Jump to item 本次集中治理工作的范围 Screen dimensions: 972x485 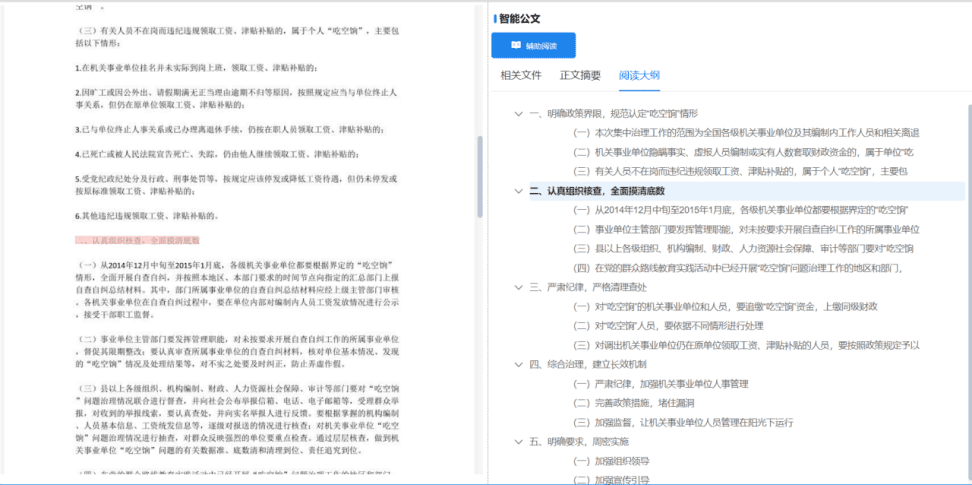coord(746,133)
